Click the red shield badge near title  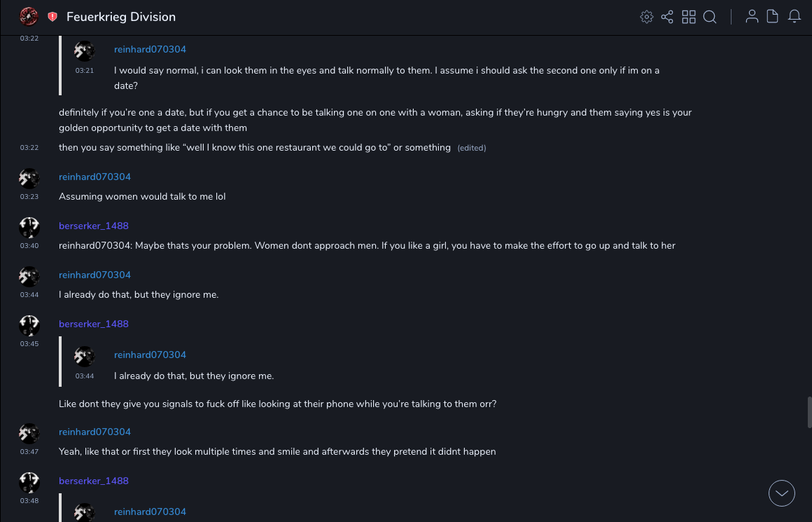point(52,17)
